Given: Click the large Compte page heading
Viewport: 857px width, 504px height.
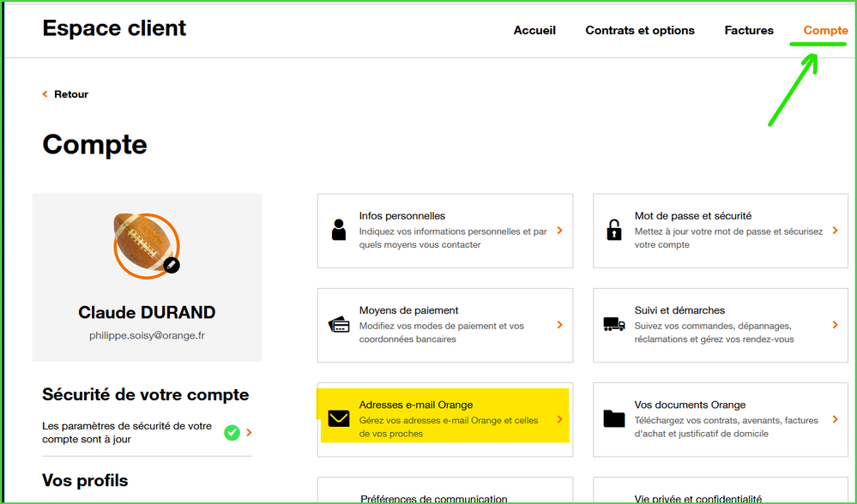Looking at the screenshot, I should (x=94, y=145).
